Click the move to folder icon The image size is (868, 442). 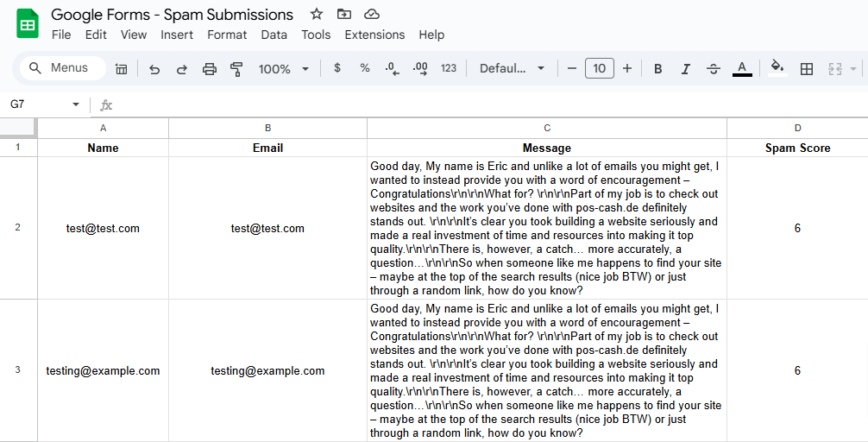343,14
